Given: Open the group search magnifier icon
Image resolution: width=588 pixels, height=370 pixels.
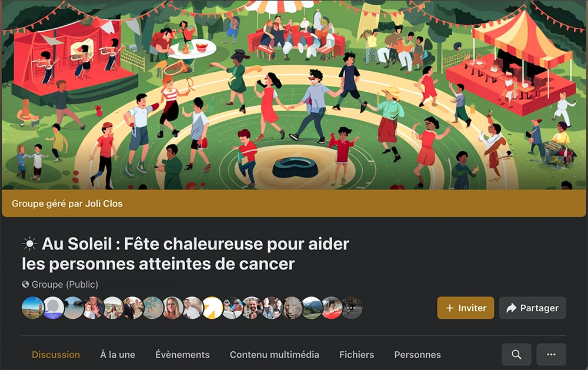Looking at the screenshot, I should [516, 354].
